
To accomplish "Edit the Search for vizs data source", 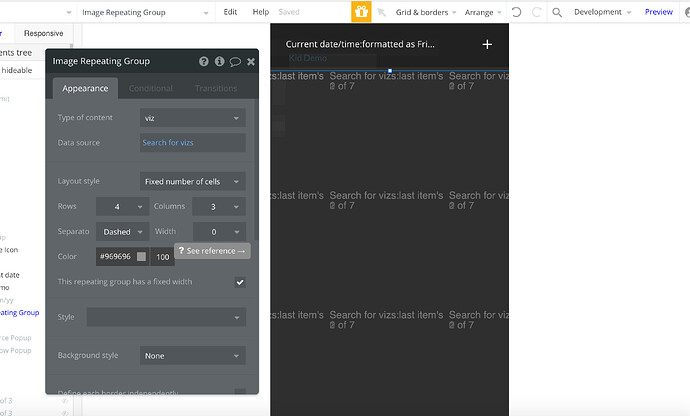I will point(193,143).
